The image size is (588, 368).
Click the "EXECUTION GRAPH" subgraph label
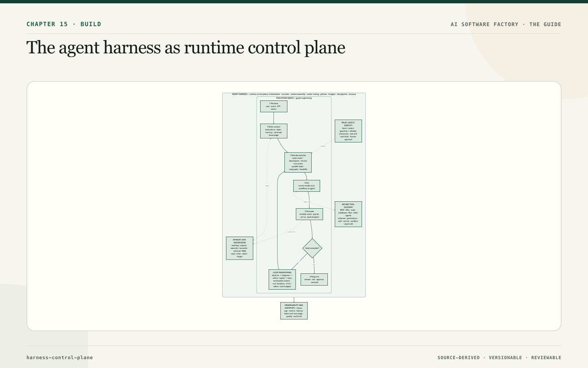point(294,98)
